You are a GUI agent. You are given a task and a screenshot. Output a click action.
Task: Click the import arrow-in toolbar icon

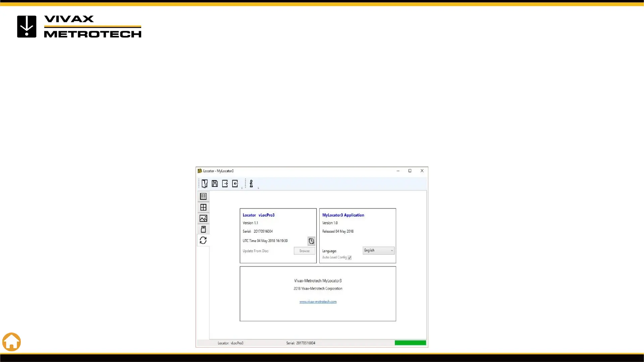click(235, 183)
